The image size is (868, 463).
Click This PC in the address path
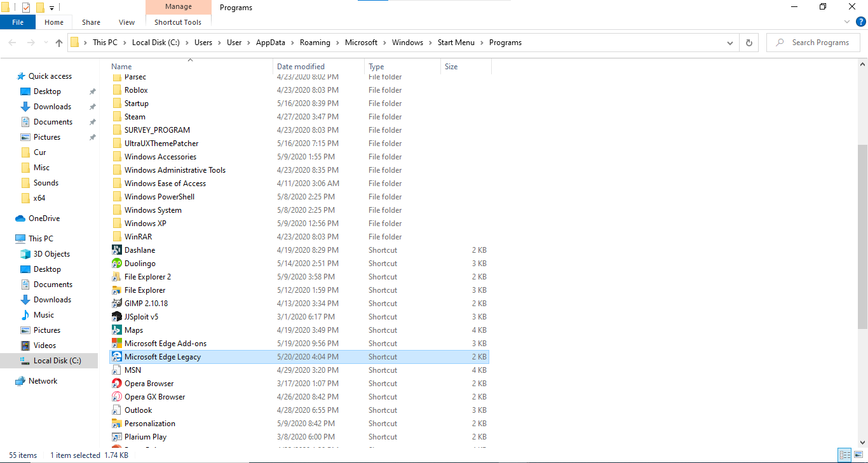[x=105, y=43]
